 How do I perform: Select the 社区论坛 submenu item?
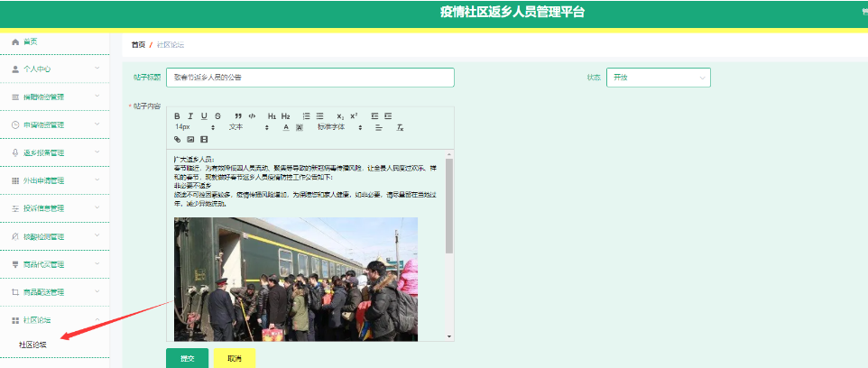click(x=32, y=345)
